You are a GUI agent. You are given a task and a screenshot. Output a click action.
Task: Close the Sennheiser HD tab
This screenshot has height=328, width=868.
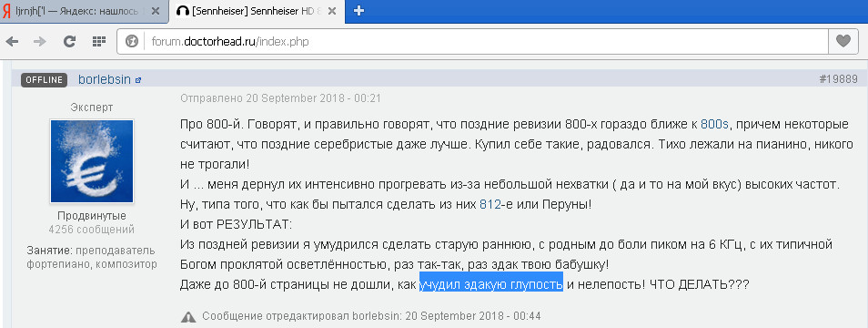[331, 11]
